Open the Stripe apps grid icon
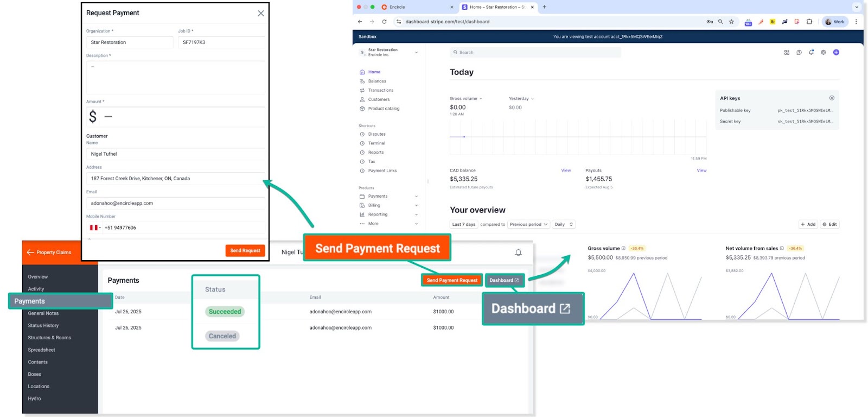The image size is (868, 417). [787, 53]
